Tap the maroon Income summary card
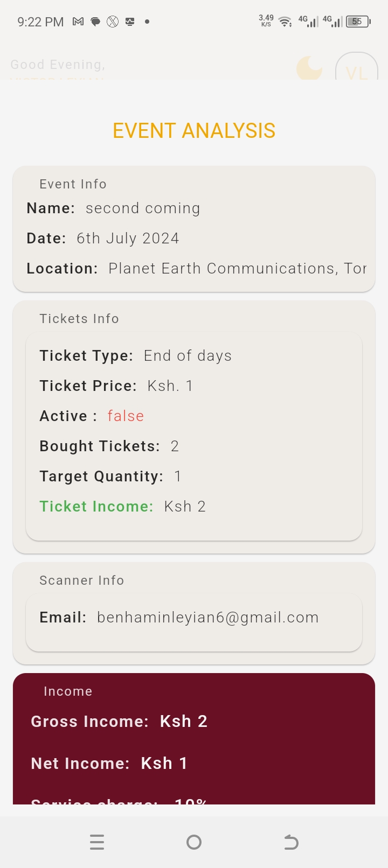388x868 pixels. (194, 743)
